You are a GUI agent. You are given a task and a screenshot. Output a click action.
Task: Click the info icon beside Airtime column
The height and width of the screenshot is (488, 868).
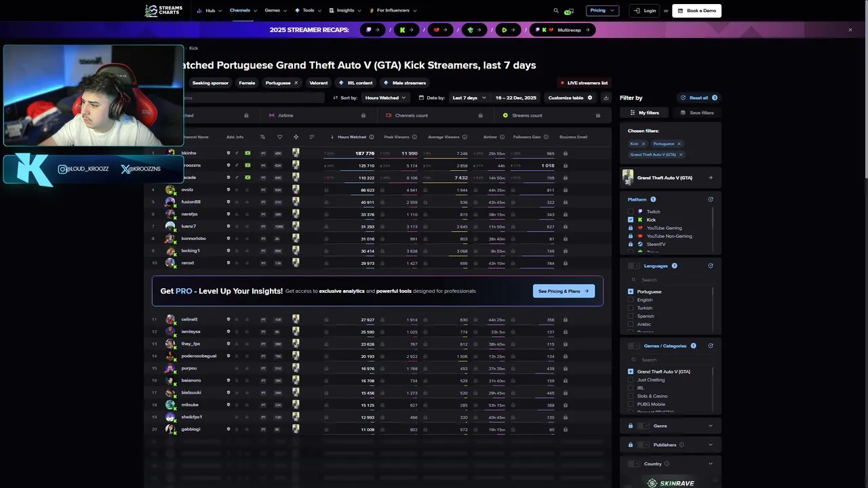point(502,137)
